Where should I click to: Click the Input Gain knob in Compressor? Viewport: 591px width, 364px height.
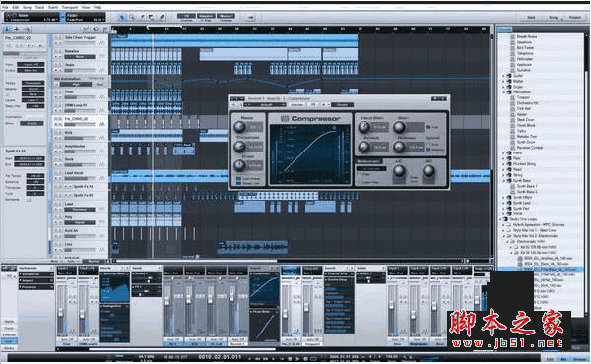364,127
